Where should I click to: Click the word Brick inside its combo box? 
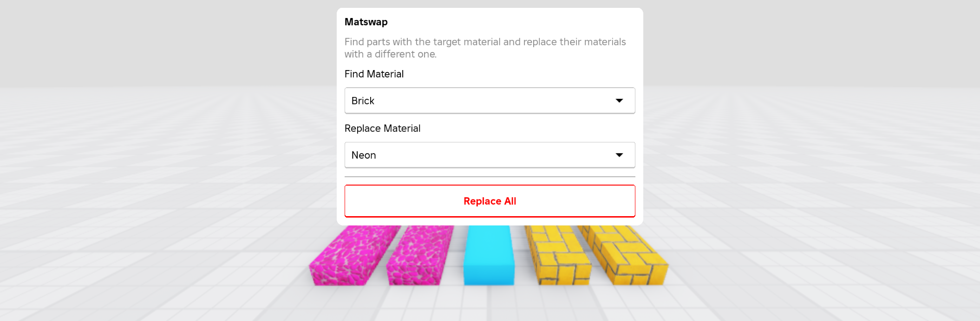[363, 100]
